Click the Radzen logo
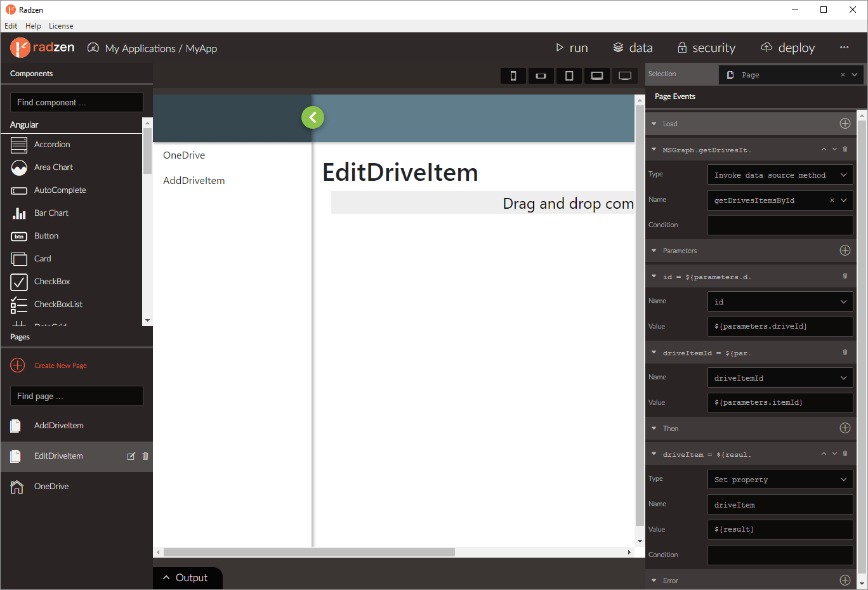This screenshot has width=868, height=590. tap(43, 48)
